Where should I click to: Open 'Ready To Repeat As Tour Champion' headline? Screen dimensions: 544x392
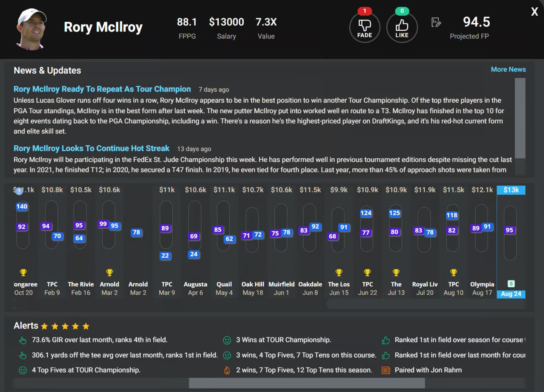tap(102, 89)
